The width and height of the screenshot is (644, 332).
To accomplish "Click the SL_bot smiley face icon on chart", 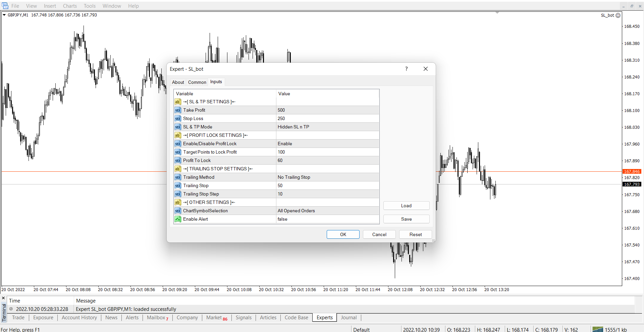I will coord(618,15).
